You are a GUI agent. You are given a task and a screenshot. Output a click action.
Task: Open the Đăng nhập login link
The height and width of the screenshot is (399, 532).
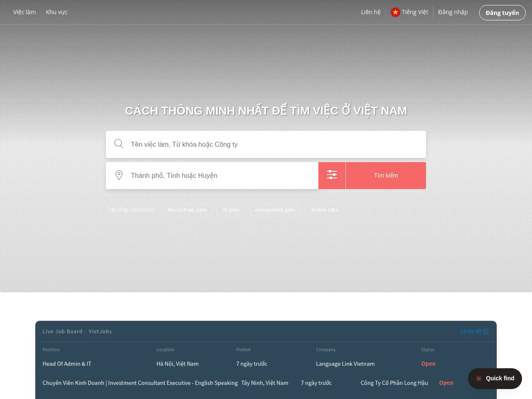pyautogui.click(x=453, y=12)
